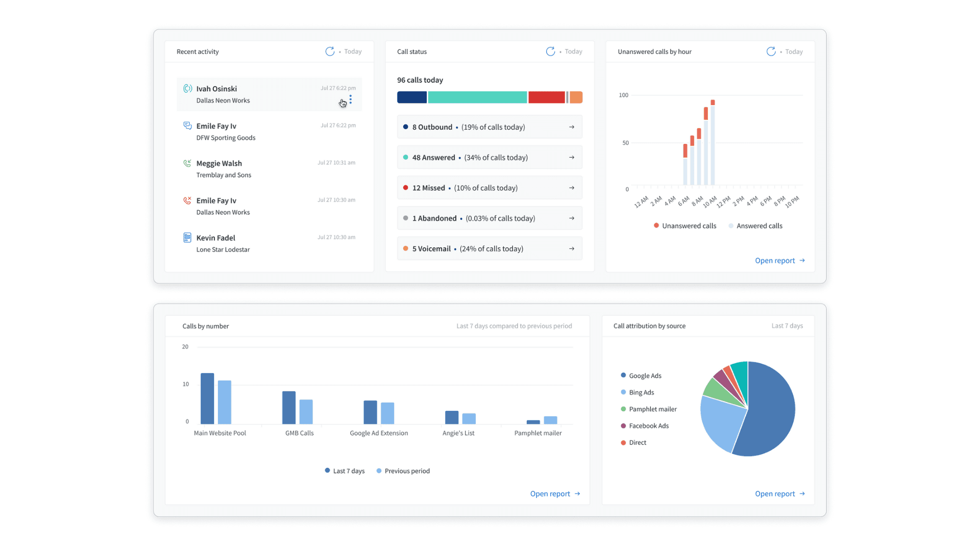Click the Lone Star Lodestar company name
The width and height of the screenshot is (980, 551).
click(223, 249)
